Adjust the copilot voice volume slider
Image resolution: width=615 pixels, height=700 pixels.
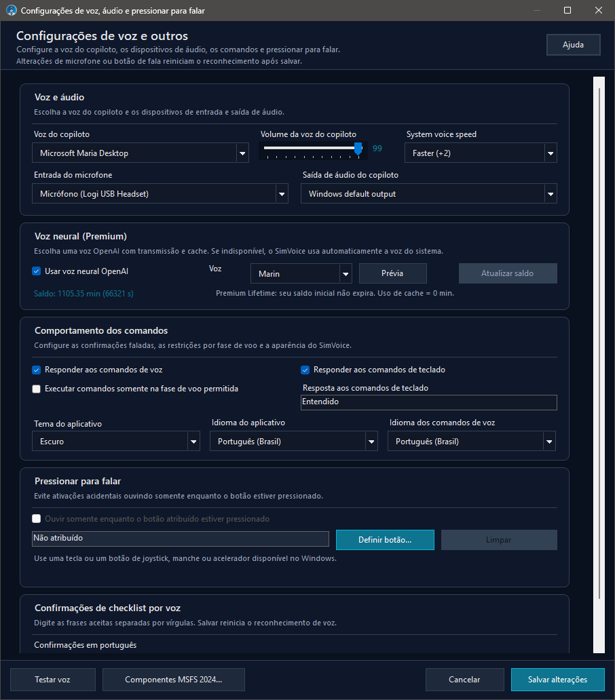313,149
